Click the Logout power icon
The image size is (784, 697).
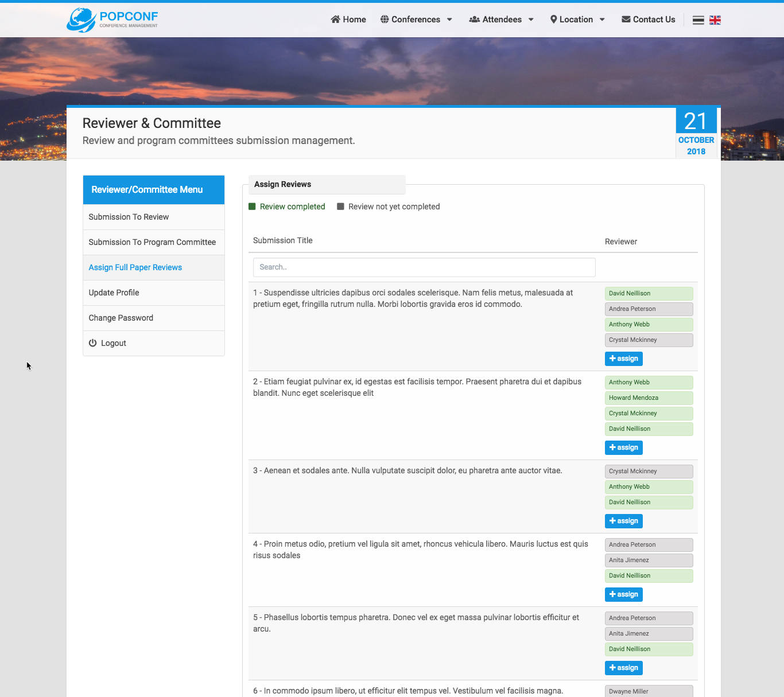92,343
